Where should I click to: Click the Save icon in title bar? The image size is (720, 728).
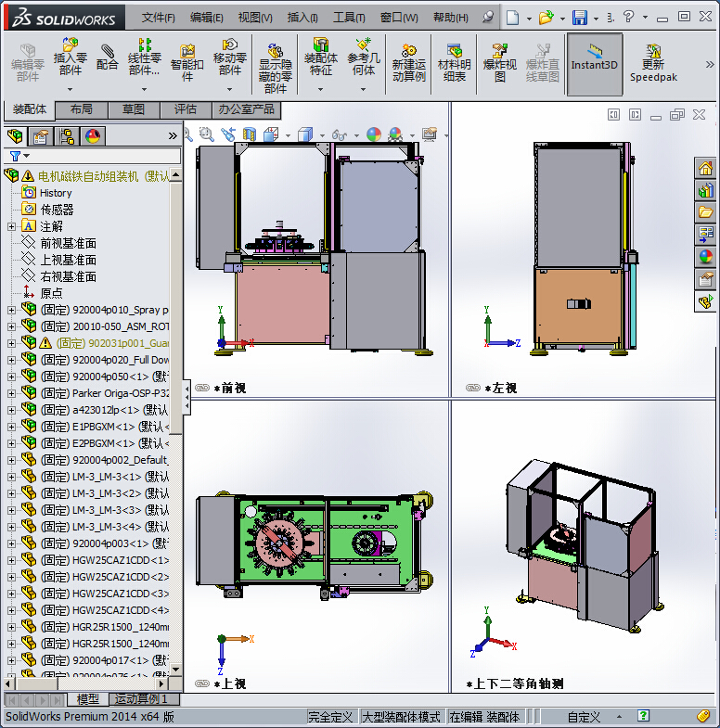tap(579, 18)
